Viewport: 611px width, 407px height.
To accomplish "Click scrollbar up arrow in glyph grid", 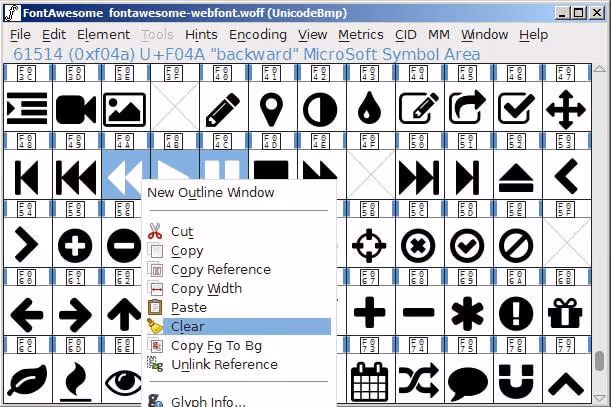I will [600, 69].
